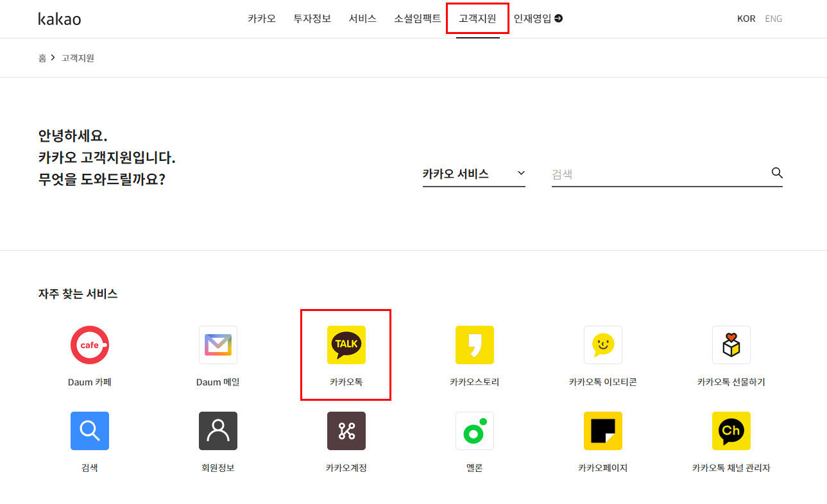Click the 카카오톡 채널 관리자 label
This screenshot has height=504, width=827.
731,468
